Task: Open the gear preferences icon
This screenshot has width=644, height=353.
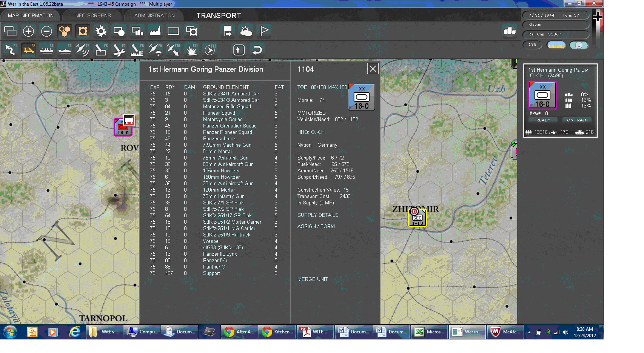Action: click(x=101, y=31)
